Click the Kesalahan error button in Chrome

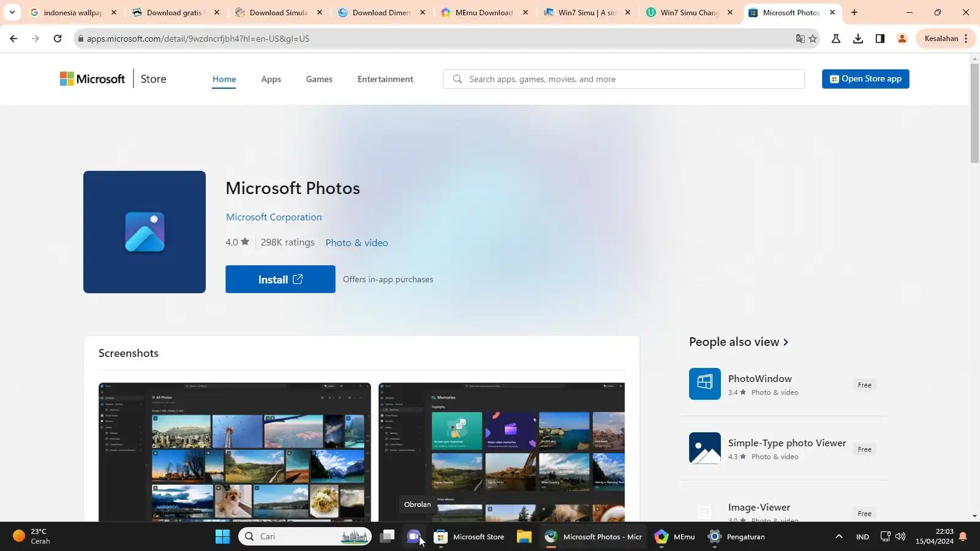(x=941, y=39)
